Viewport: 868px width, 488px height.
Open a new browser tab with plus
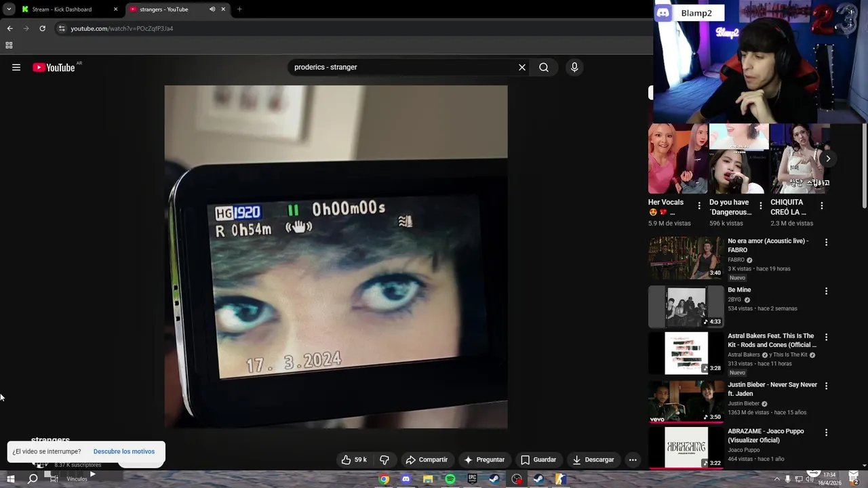[239, 9]
